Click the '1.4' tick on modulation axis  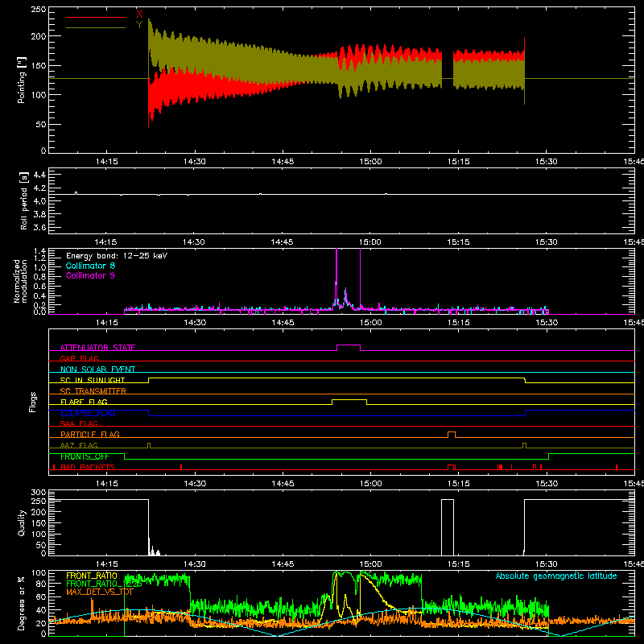39,251
